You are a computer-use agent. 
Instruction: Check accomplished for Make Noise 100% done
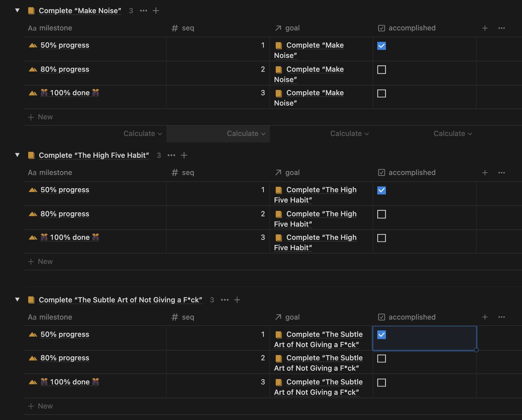[381, 93]
